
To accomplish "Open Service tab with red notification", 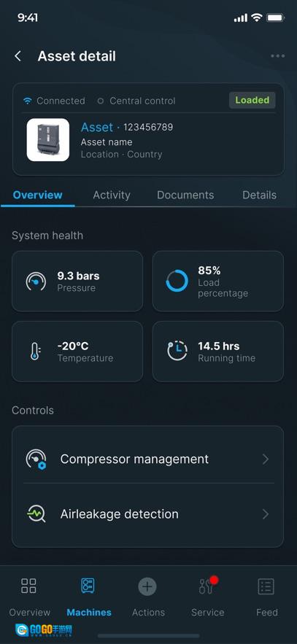I will click(208, 594).
